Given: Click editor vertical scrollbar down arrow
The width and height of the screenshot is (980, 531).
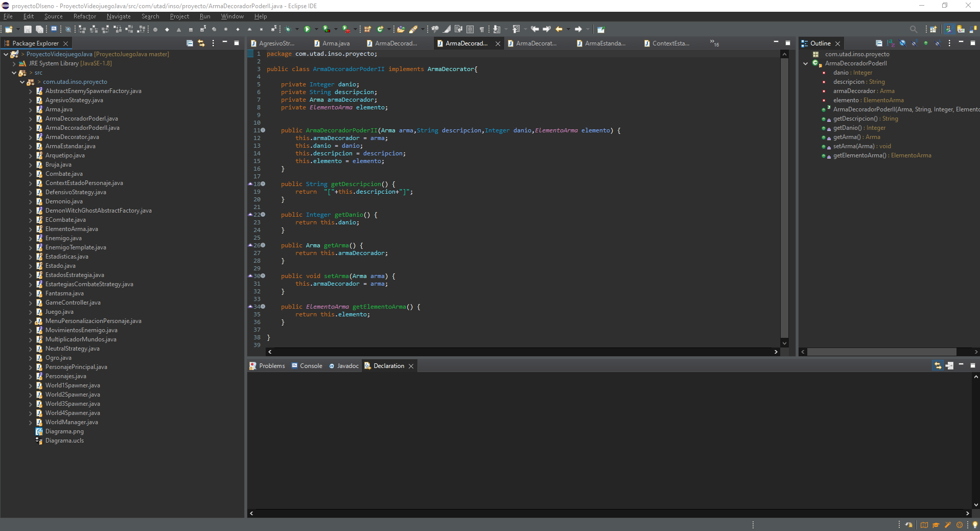Looking at the screenshot, I should (x=784, y=343).
